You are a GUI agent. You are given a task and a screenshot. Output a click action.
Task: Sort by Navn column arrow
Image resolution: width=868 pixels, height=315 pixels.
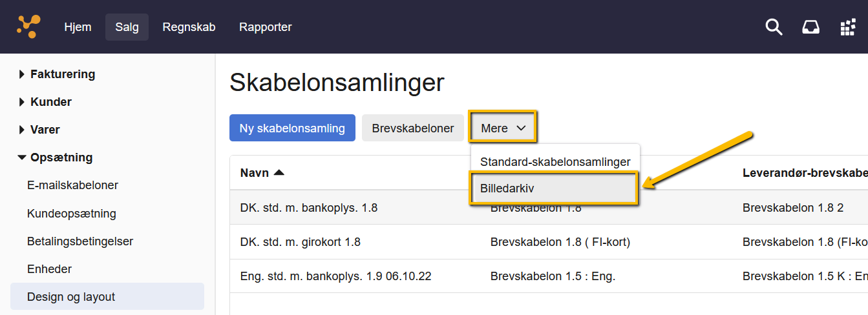tap(279, 172)
